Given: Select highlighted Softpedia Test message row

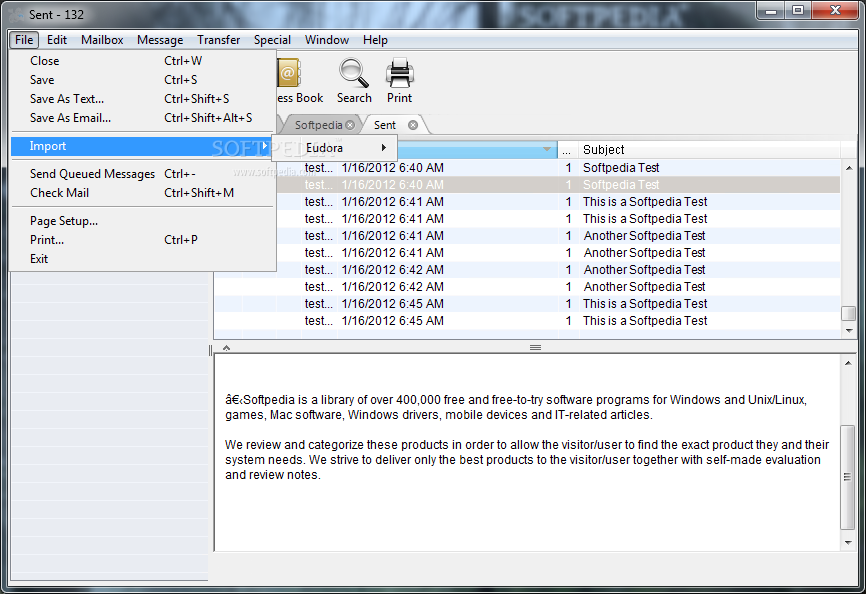Looking at the screenshot, I should tap(558, 185).
